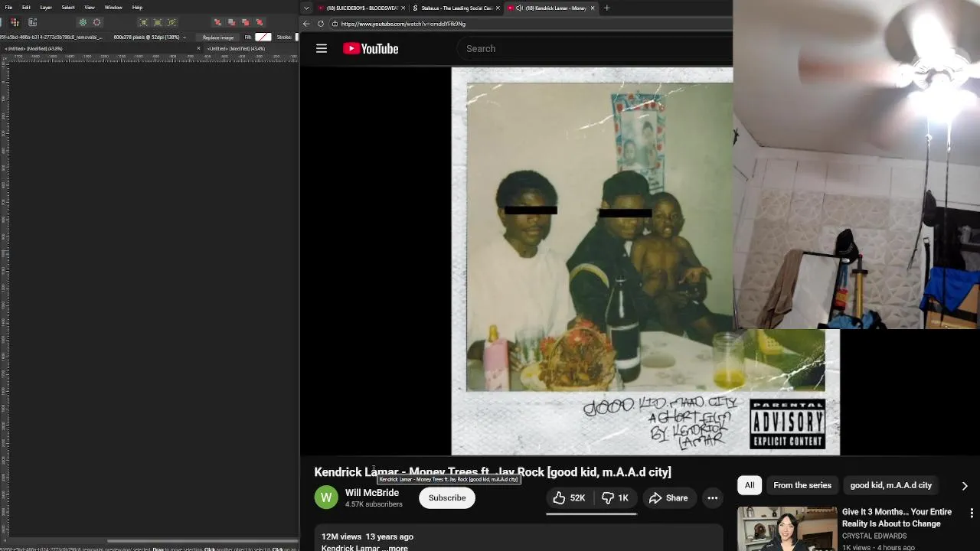Click the CRYSTAL EDWARDS channel name
Image resolution: width=980 pixels, height=551 pixels.
pos(874,536)
